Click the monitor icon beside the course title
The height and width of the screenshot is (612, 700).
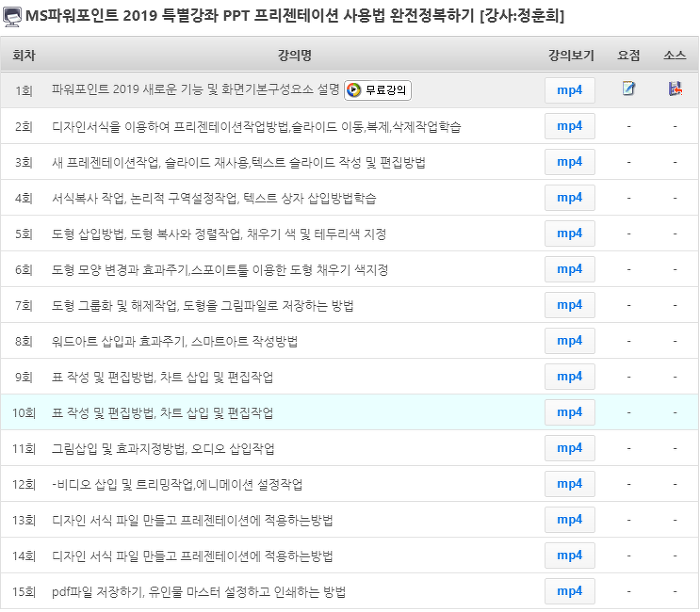pos(12,17)
